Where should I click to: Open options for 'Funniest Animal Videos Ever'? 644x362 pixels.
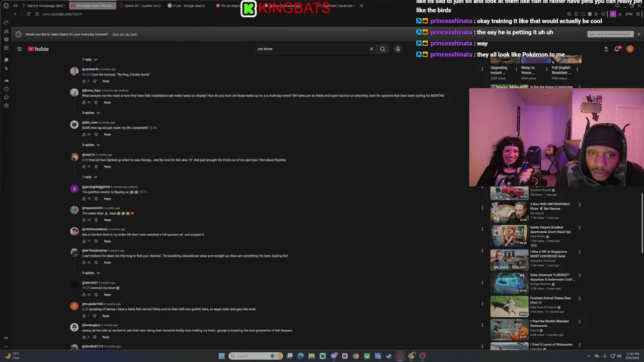point(580,299)
